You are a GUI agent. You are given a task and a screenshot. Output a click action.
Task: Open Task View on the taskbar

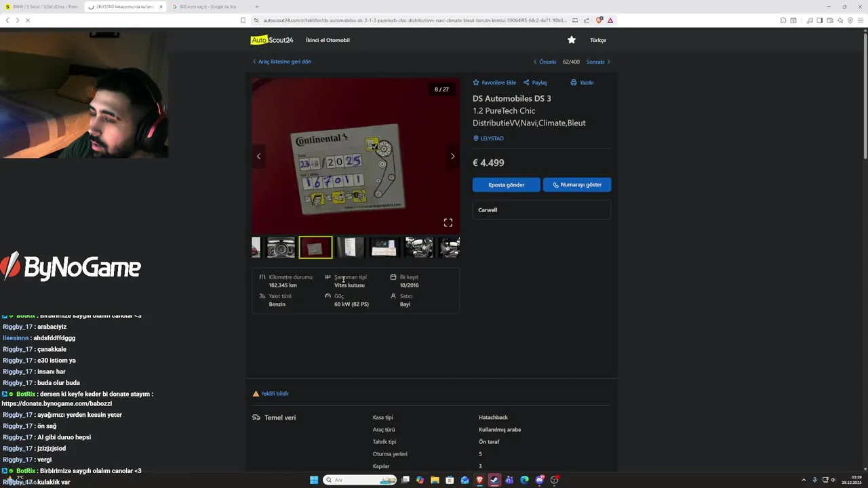[x=405, y=480]
